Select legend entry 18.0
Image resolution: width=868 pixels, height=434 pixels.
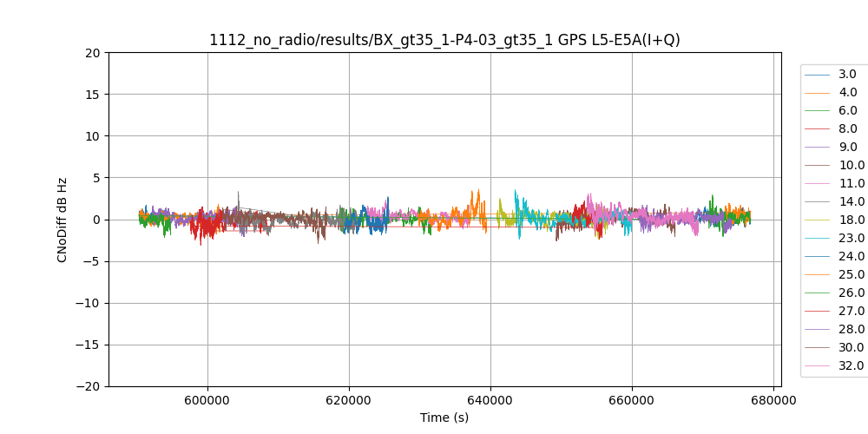point(851,220)
